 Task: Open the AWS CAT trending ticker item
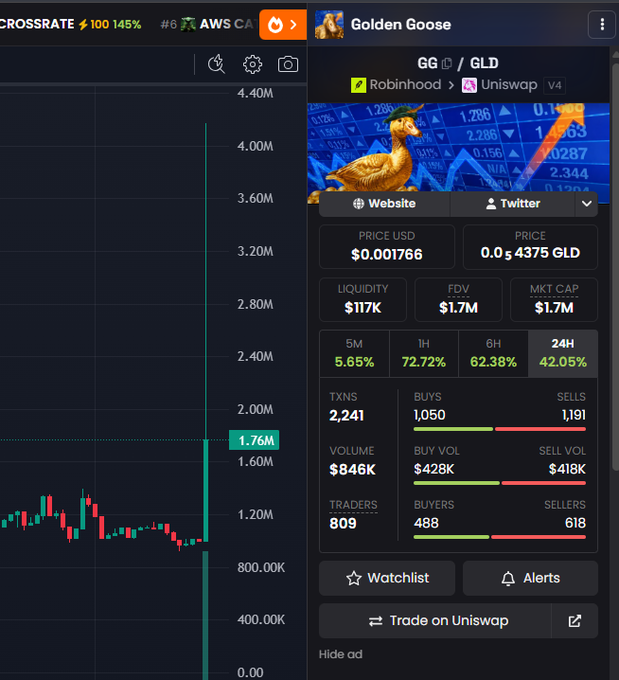click(208, 24)
